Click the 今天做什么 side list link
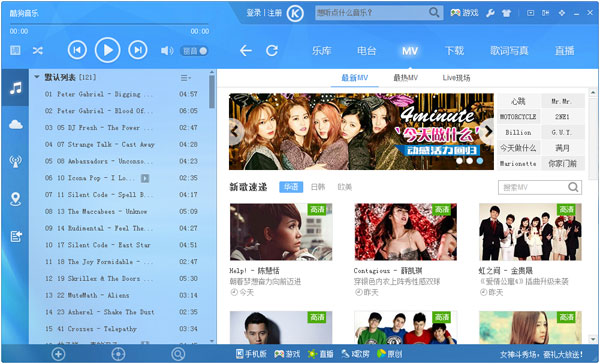 pos(518,148)
